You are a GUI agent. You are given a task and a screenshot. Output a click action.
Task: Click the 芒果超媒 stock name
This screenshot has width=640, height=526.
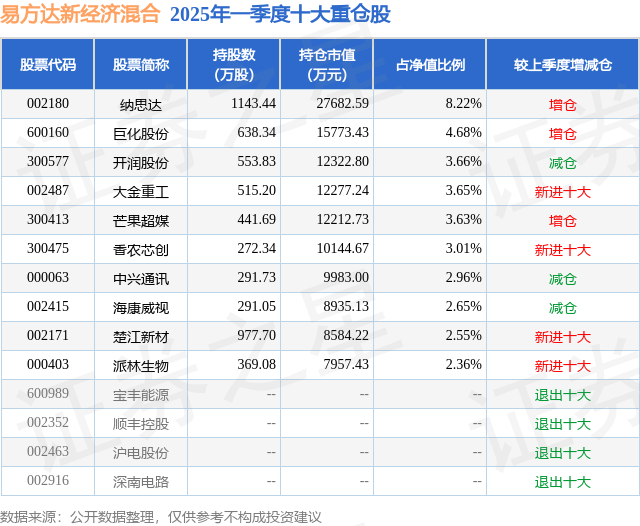pyautogui.click(x=141, y=221)
